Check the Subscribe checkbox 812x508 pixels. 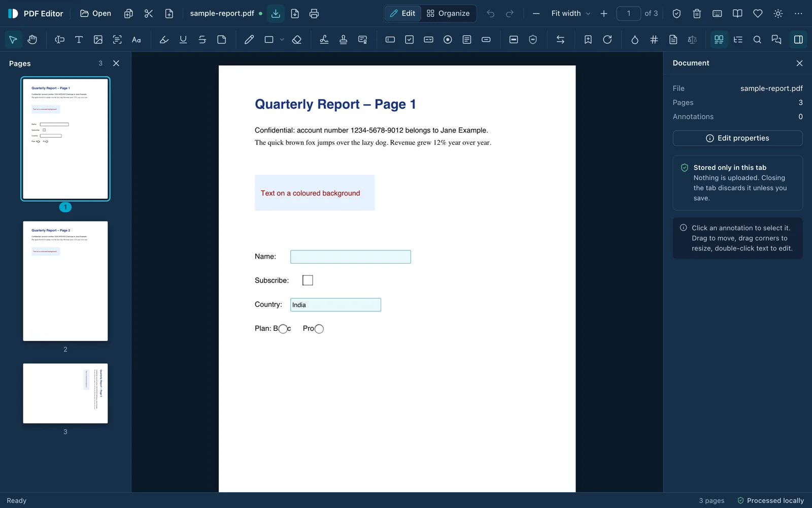[308, 280]
